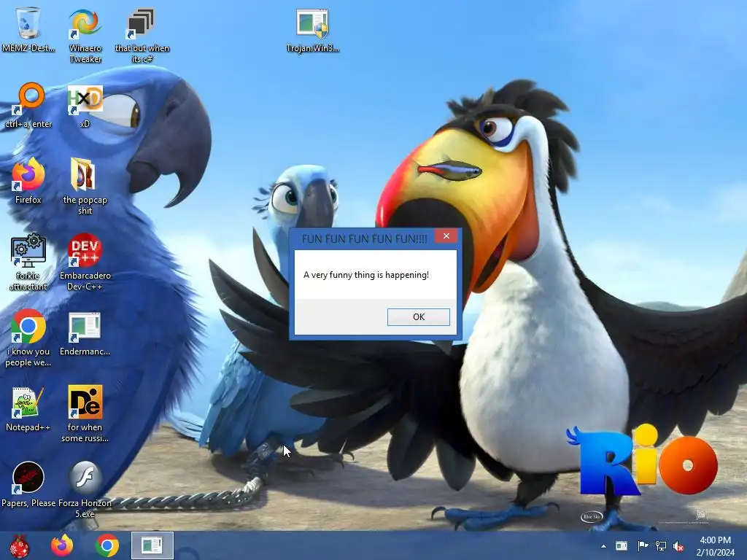Open the network tray icon
Viewport: 747px width, 560px height.
(x=661, y=545)
